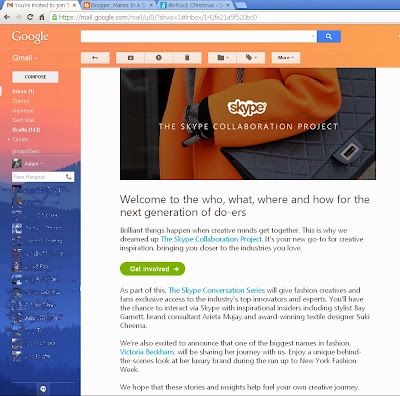Open the Gmail product switcher dropdown
This screenshot has width=400, height=396.
(25, 58)
